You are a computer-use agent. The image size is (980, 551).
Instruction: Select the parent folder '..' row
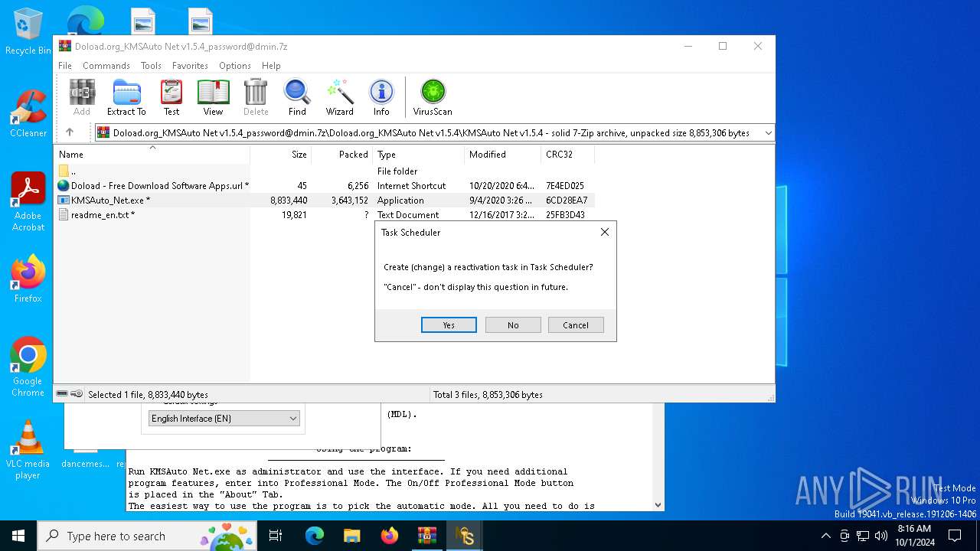tap(325, 171)
